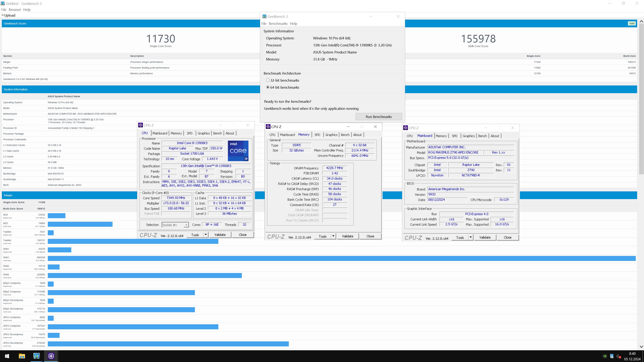Click Uncore Frequency value 6041.0 MHz
Screen dimensions: 644x362
tap(360, 155)
